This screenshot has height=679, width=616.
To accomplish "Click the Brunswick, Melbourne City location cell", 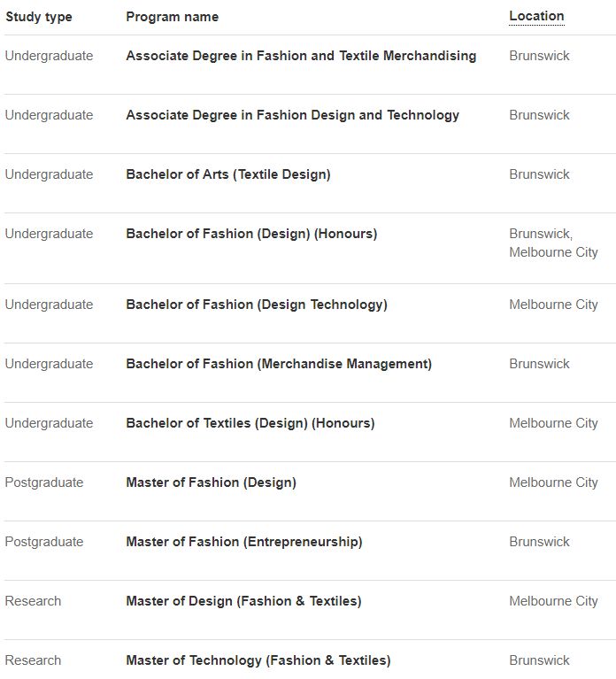I will point(553,243).
